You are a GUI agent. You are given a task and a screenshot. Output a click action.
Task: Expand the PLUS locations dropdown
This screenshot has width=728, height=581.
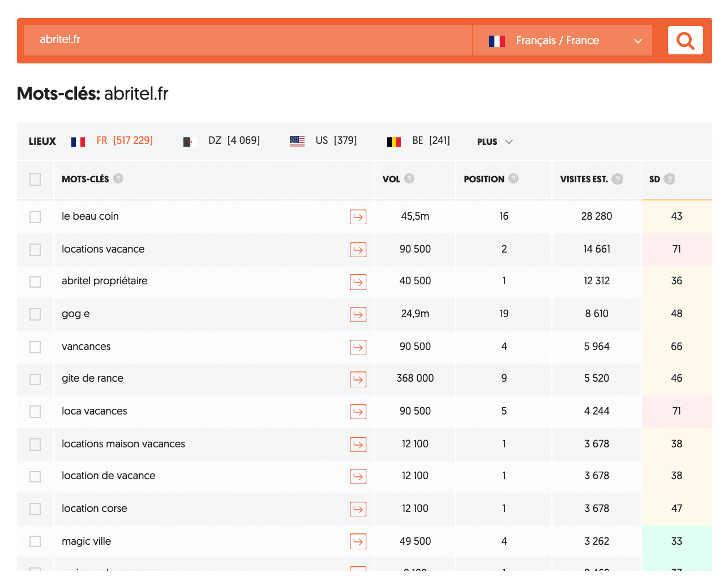point(495,142)
